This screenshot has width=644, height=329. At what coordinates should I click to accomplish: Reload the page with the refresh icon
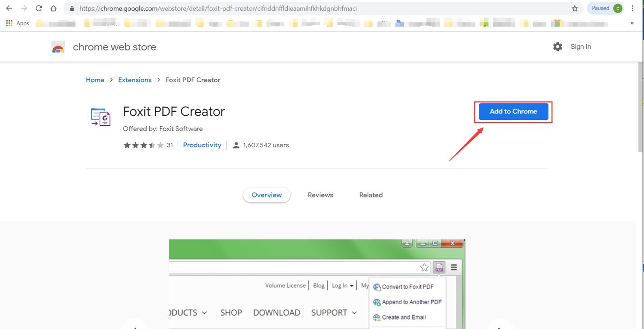click(39, 8)
